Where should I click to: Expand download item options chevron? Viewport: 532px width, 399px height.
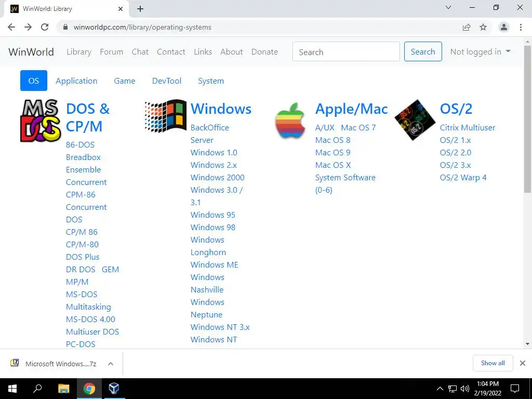pyautogui.click(x=111, y=363)
